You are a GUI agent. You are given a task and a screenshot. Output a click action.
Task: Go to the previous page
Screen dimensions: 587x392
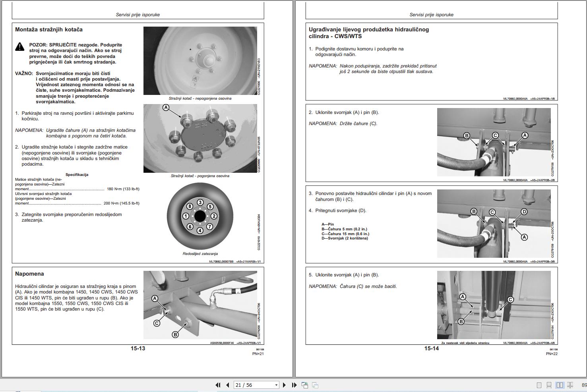(228, 385)
